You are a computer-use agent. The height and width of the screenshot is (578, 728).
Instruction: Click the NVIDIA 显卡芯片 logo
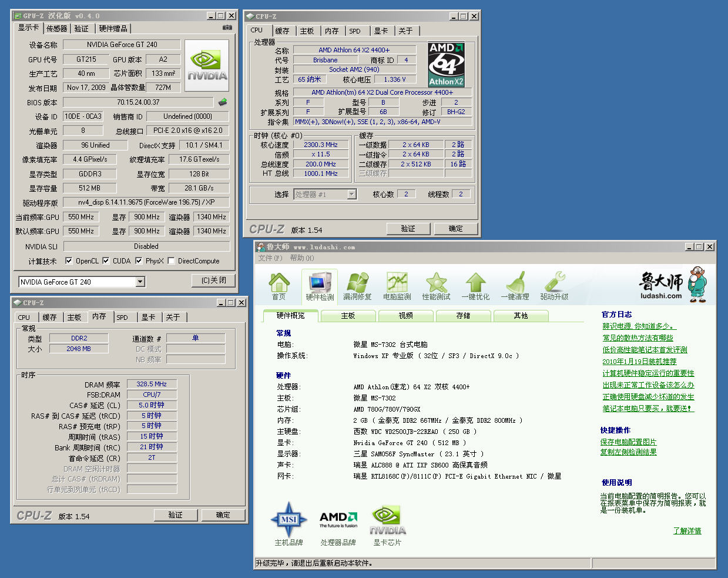point(387,520)
